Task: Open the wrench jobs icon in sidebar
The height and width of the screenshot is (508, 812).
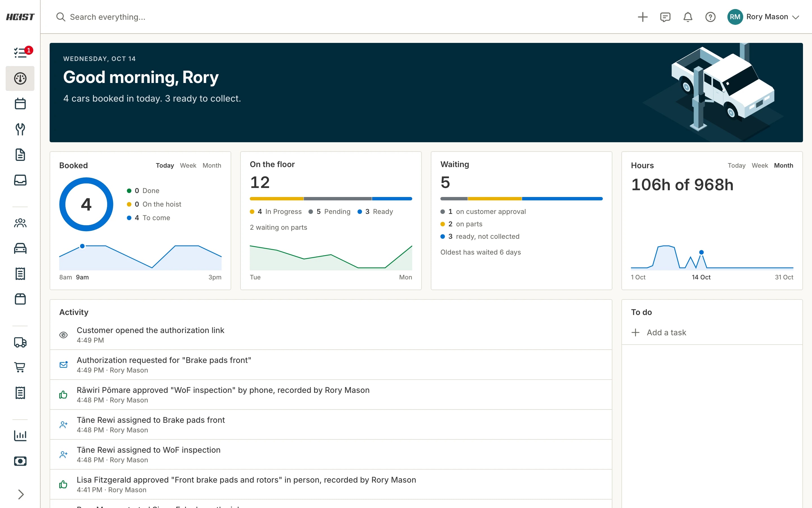Action: [20, 129]
